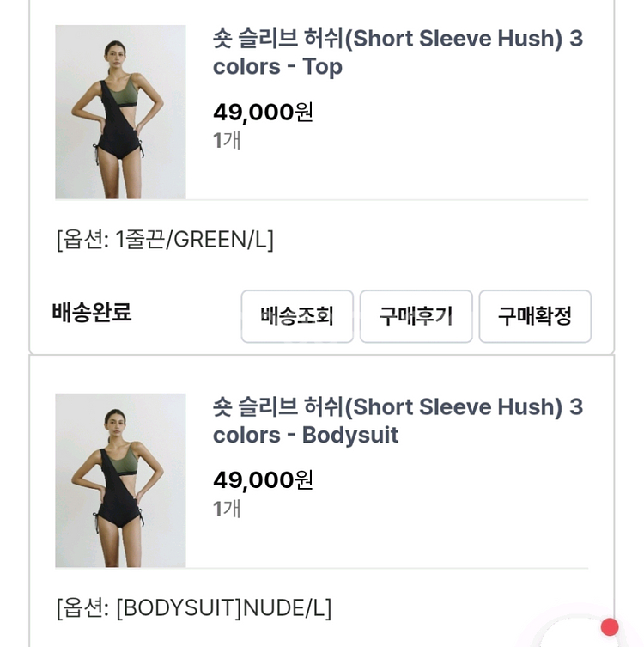The image size is (644, 647).
Task: Open the Short Sleeve Hush Bodysuit thumbnail
Action: [120, 480]
